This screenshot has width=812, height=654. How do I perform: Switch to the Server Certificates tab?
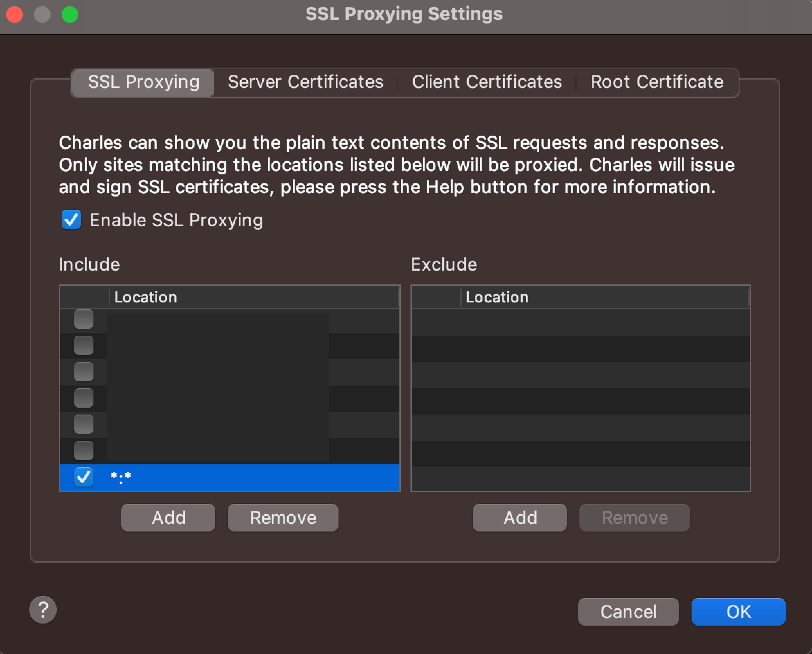pos(306,82)
